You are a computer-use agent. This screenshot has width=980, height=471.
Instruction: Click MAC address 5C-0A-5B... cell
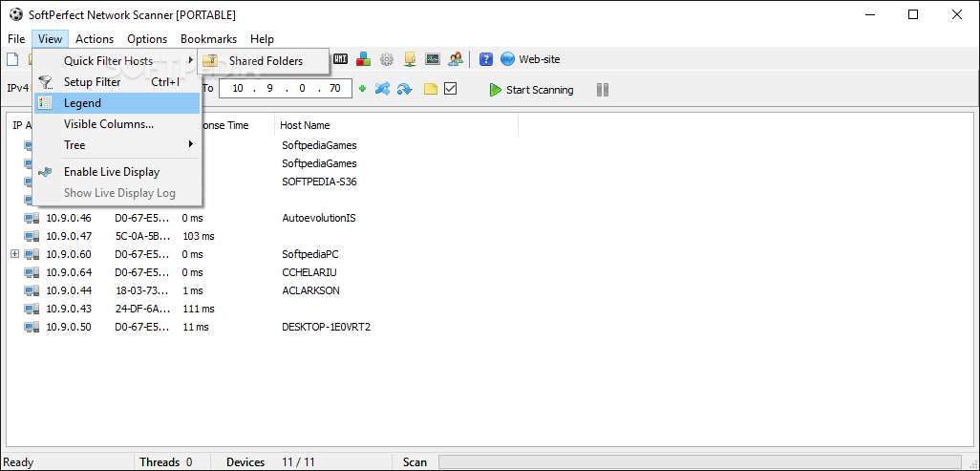click(142, 236)
